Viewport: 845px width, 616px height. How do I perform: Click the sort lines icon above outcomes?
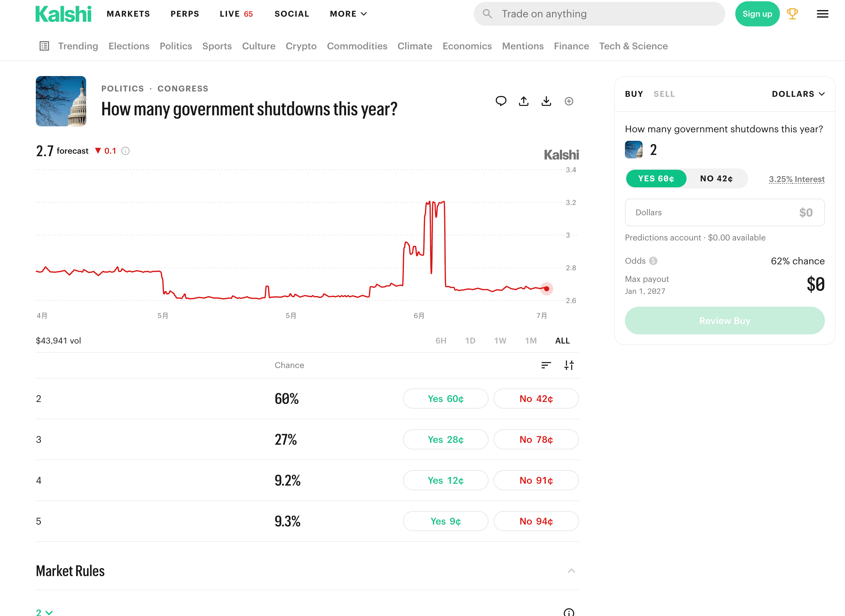[x=546, y=365]
